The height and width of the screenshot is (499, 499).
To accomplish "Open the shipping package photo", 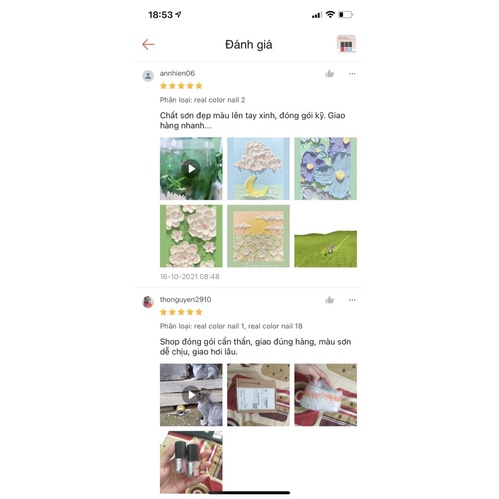I will (258, 395).
